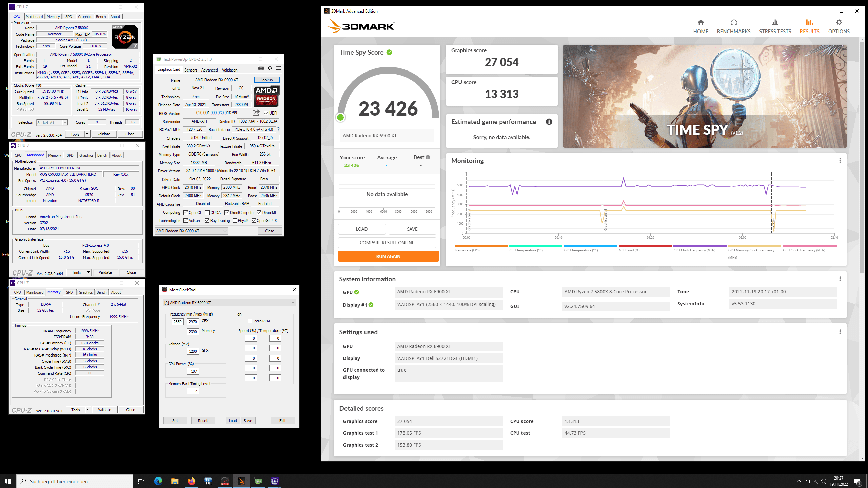
Task: Expand Tools dropdown arrow in Memory CPU-Z window
Action: 88,410
